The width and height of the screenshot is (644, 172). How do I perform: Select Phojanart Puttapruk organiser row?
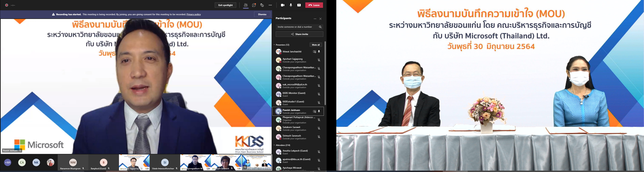click(x=298, y=120)
